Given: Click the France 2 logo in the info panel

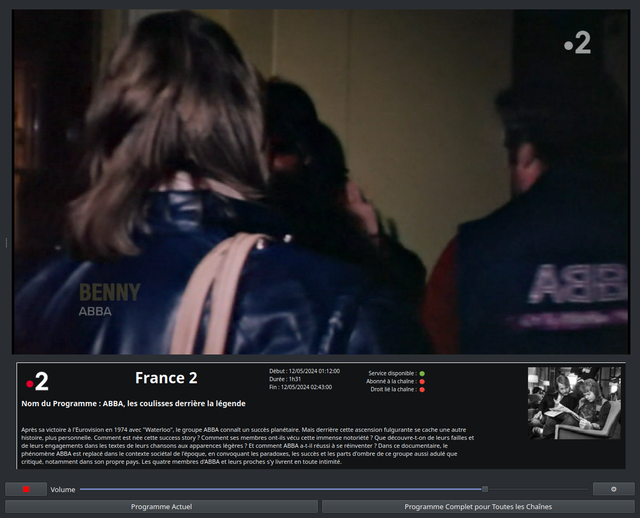Looking at the screenshot, I should pos(38,382).
